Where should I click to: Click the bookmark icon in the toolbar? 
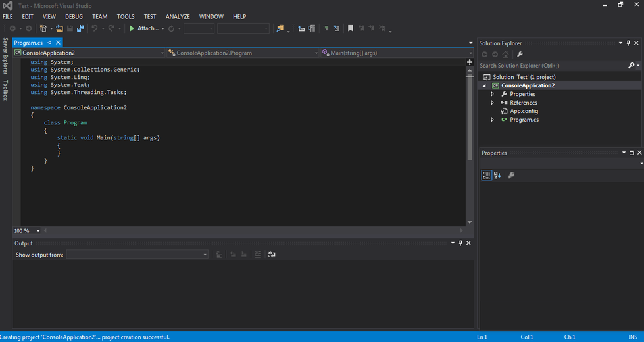351,28
